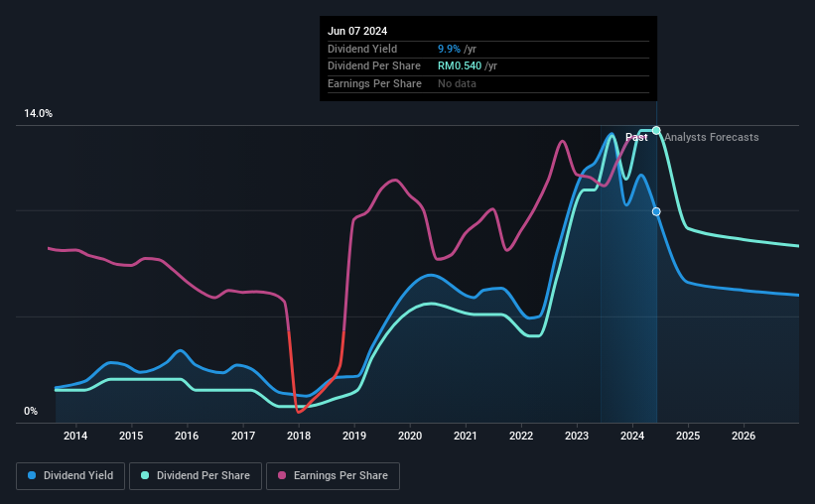Click the Analysts Forecasts label
The height and width of the screenshot is (504, 815).
click(x=712, y=137)
